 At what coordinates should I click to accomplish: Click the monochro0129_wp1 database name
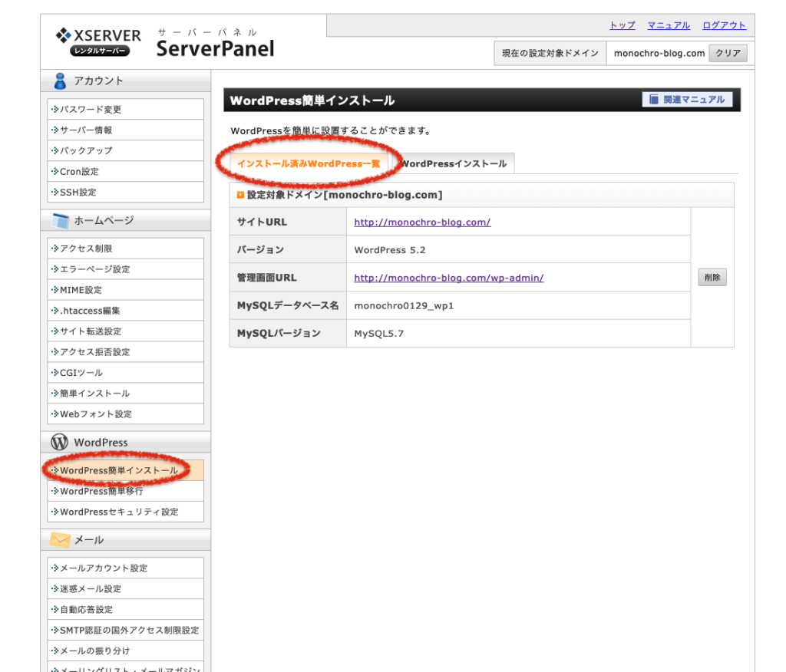tap(404, 305)
